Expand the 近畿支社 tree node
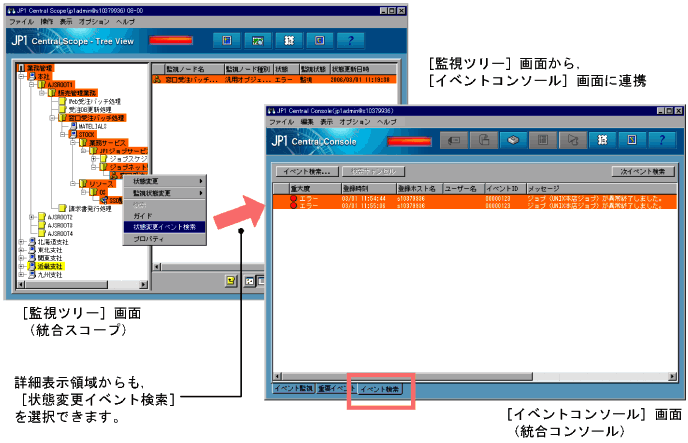 21,266
